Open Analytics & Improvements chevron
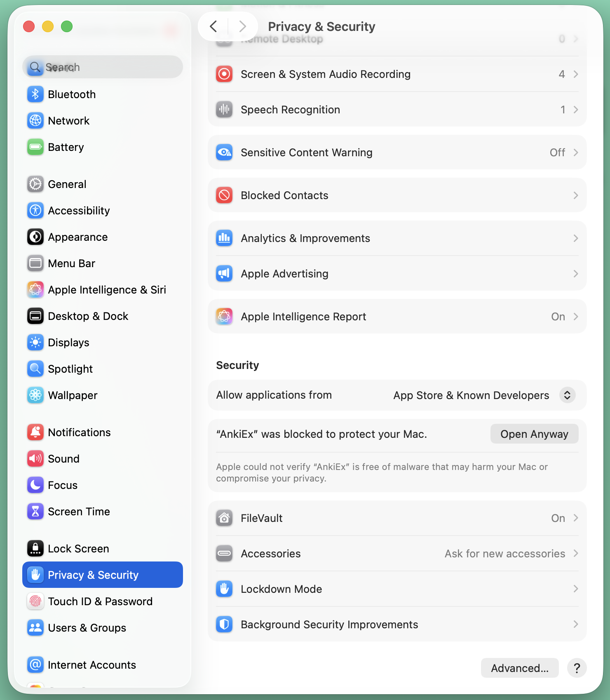 [x=576, y=238]
